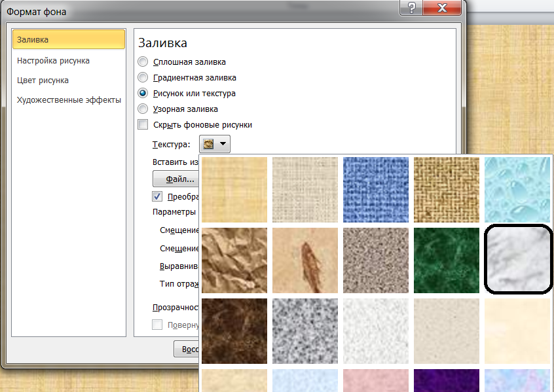Click the help question mark button
Viewport: 554px width, 392px height.
(x=411, y=8)
